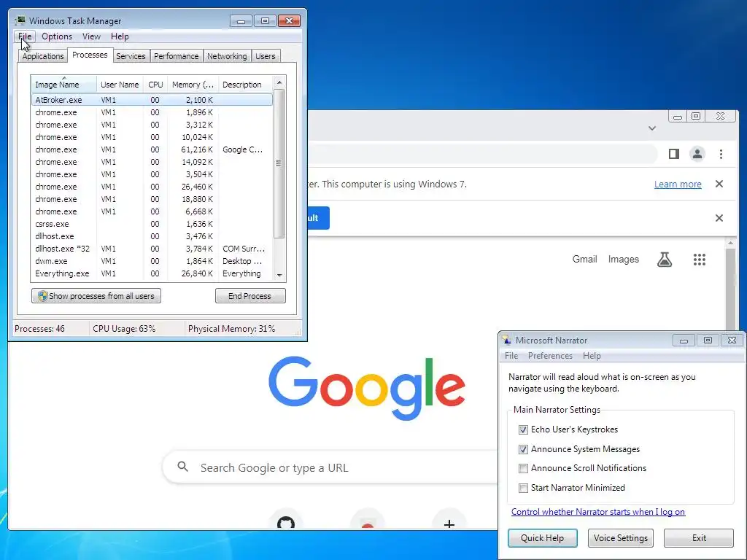Dismiss the Windows 7 warning bar
Viewport: 747px width, 560px height.
[x=719, y=184]
